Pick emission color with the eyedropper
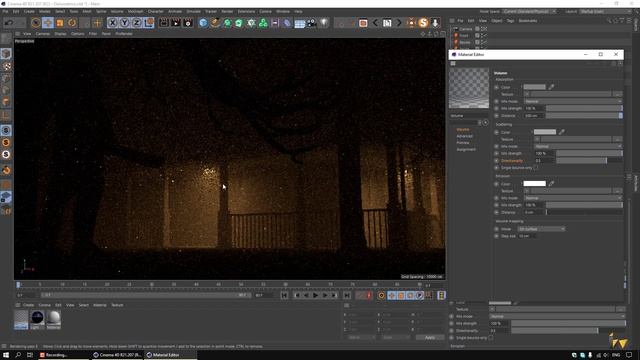Screen dimensions: 640x360 [x=551, y=184]
